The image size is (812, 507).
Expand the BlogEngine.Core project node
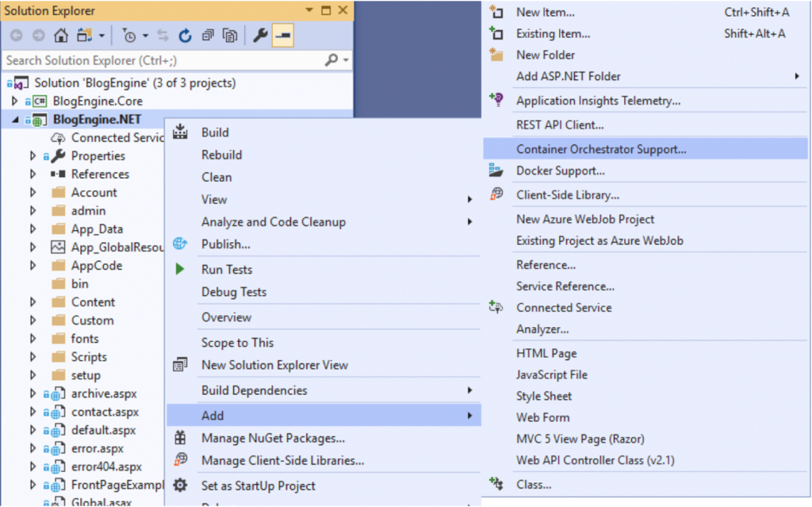(x=15, y=101)
